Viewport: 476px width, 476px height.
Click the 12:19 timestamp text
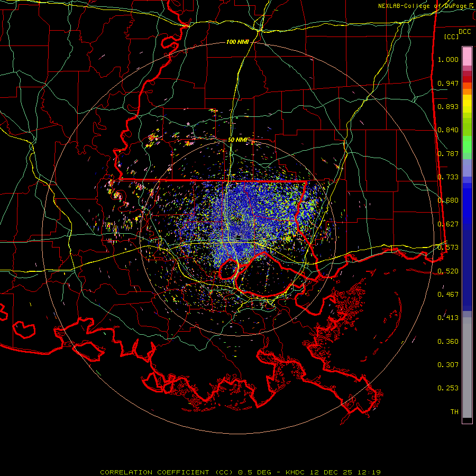[368, 472]
